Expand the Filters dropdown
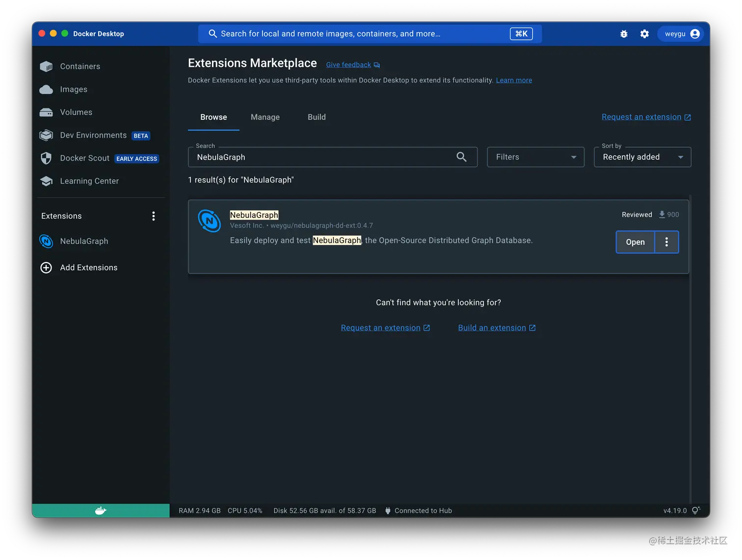This screenshot has height=560, width=742. point(535,157)
